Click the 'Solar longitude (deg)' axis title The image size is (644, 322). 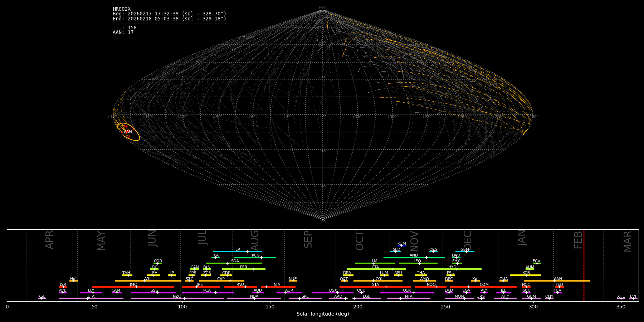(323, 314)
